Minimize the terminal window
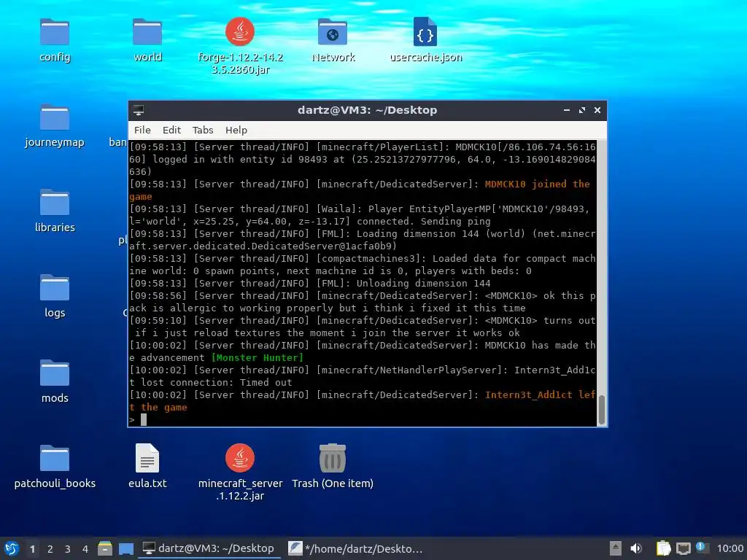Viewport: 747px width, 560px height. 566,110
